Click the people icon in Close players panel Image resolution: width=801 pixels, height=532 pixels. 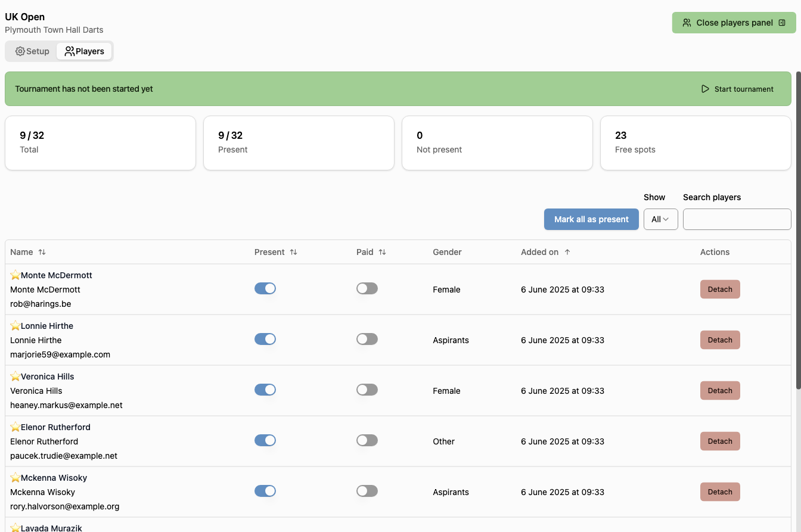coord(687,23)
